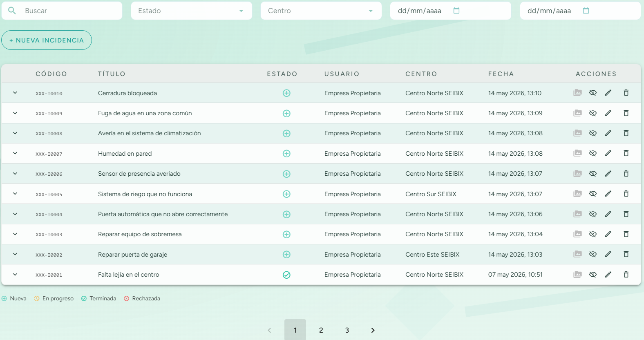
Task: Open images for Cerradura bloqueada incident
Action: pos(577,93)
